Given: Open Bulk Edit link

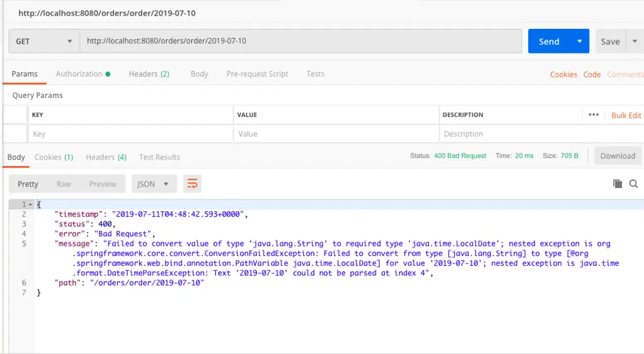Looking at the screenshot, I should coord(626,116).
